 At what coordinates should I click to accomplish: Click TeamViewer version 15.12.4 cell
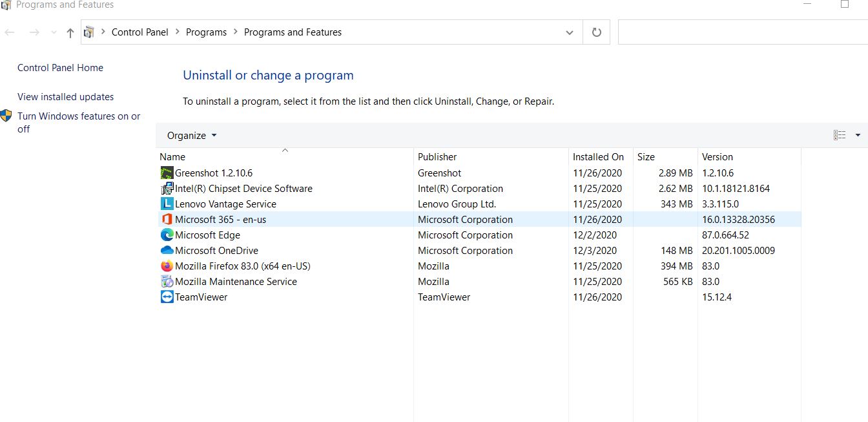pos(717,297)
